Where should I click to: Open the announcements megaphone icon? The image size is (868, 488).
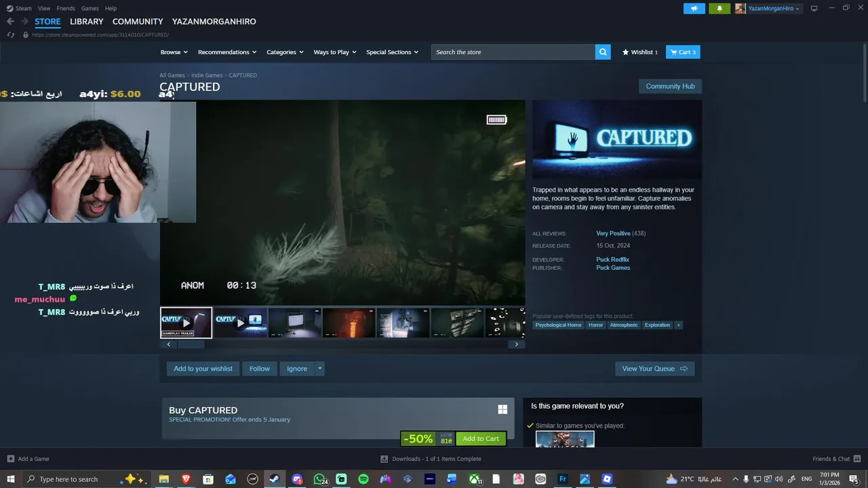coord(694,8)
